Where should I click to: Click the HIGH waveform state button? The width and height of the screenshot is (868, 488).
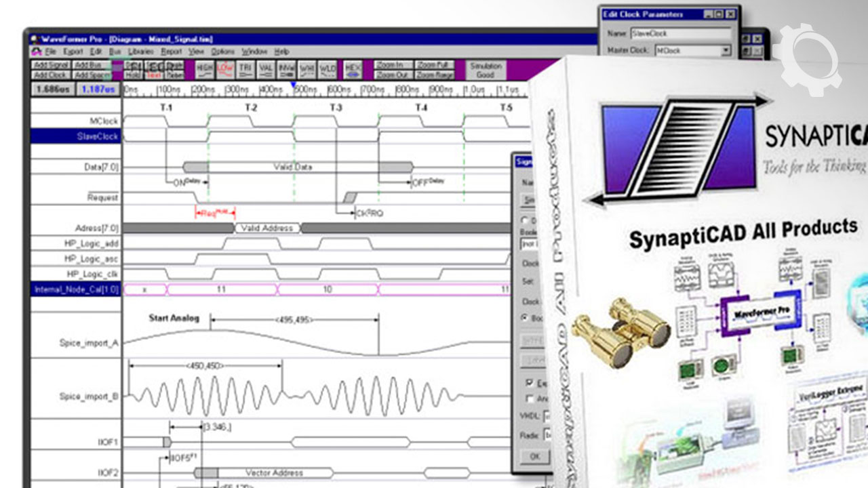204,69
